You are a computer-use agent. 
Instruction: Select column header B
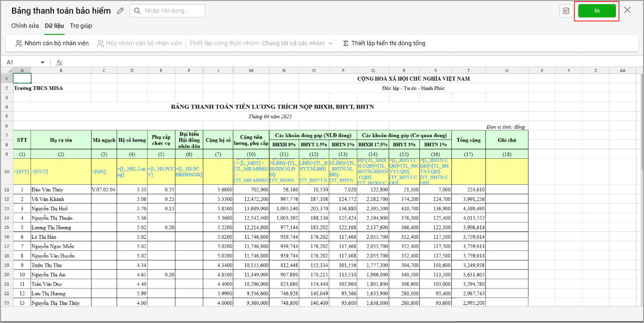coord(61,71)
